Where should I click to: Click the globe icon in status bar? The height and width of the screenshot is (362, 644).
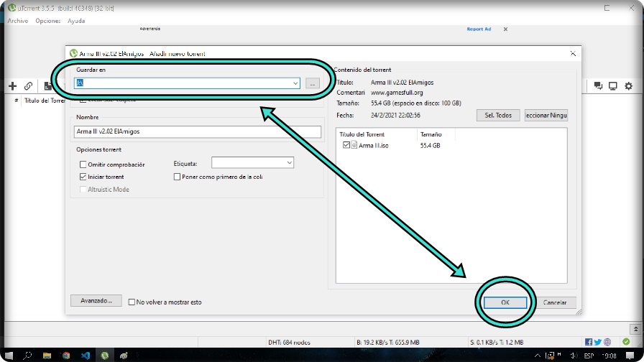tap(607, 342)
